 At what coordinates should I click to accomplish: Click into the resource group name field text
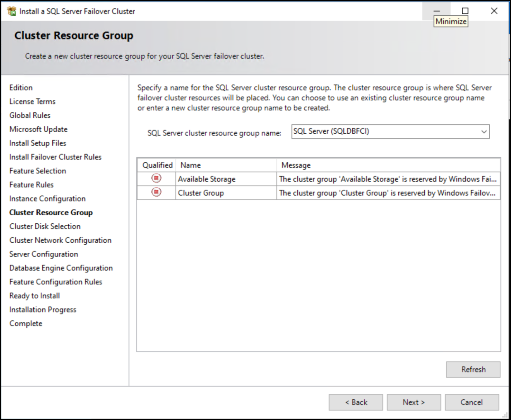tap(331, 131)
